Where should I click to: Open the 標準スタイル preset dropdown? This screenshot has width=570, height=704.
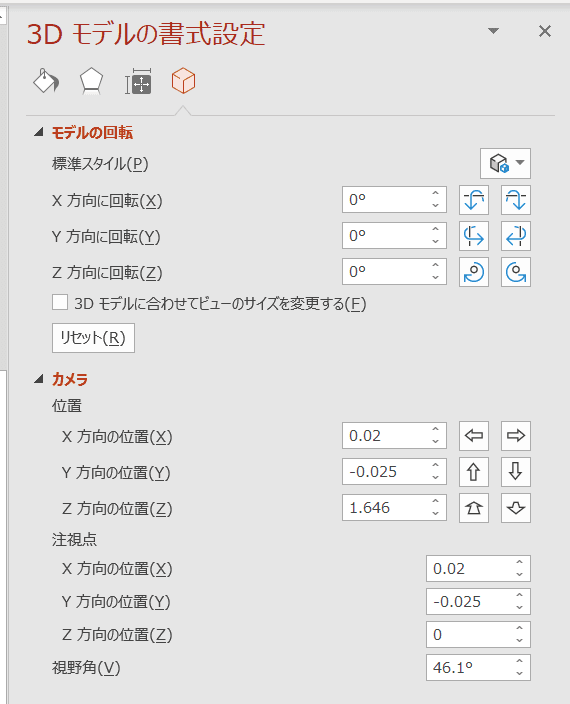[x=505, y=163]
